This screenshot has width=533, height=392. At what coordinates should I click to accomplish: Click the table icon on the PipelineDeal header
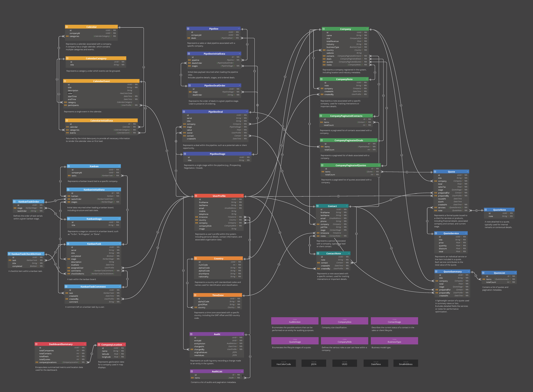pos(184,112)
